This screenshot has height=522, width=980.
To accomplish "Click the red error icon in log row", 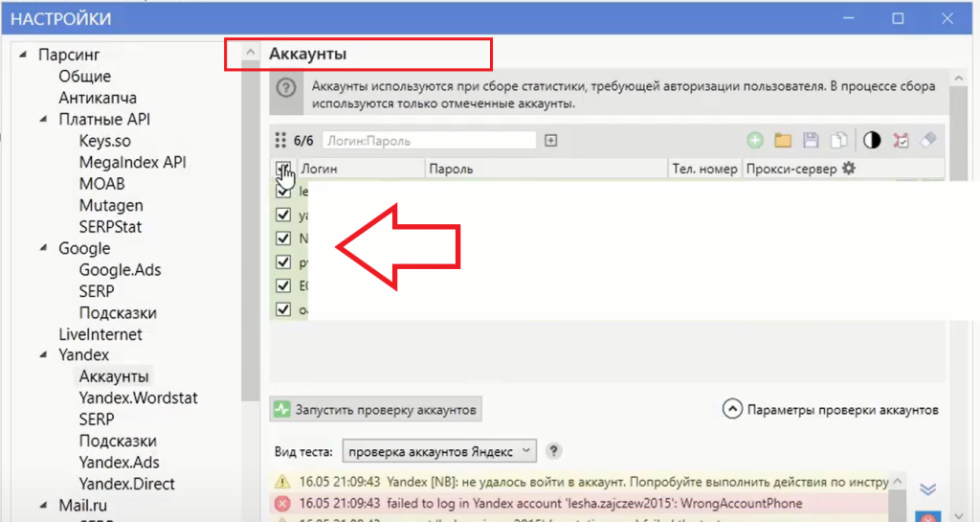I will (282, 503).
